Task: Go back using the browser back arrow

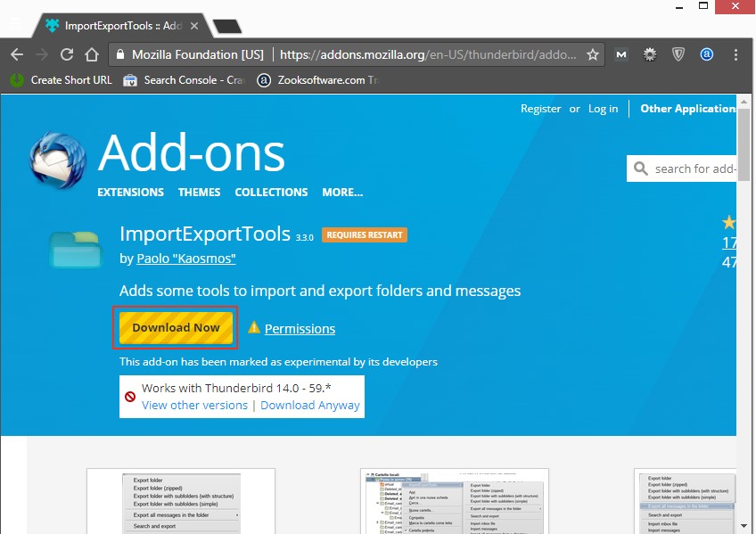Action: click(17, 54)
